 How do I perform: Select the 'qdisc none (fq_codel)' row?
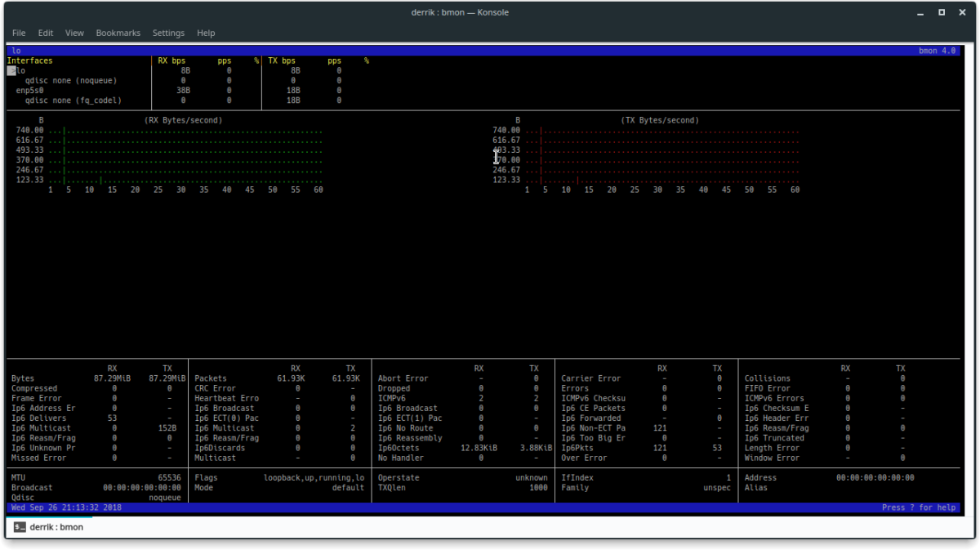[x=73, y=101]
